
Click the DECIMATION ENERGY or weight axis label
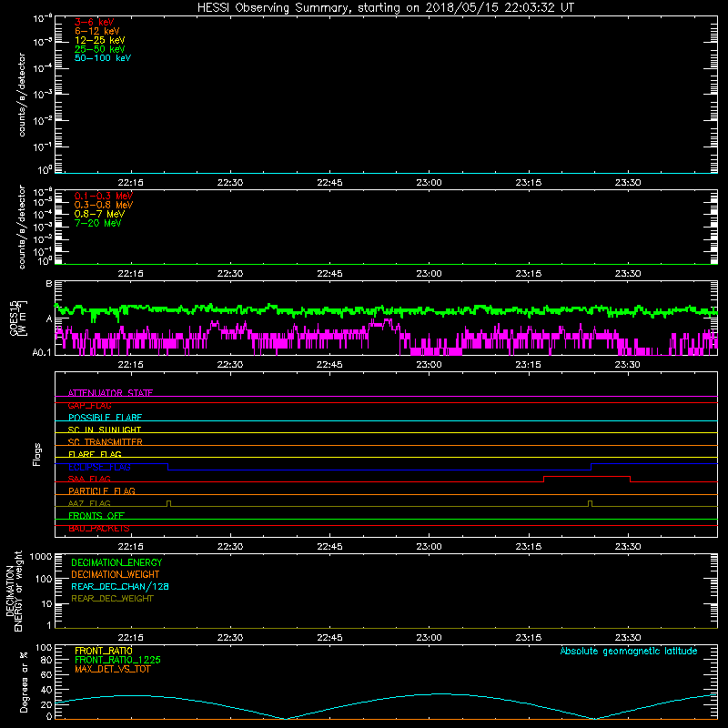point(14,591)
